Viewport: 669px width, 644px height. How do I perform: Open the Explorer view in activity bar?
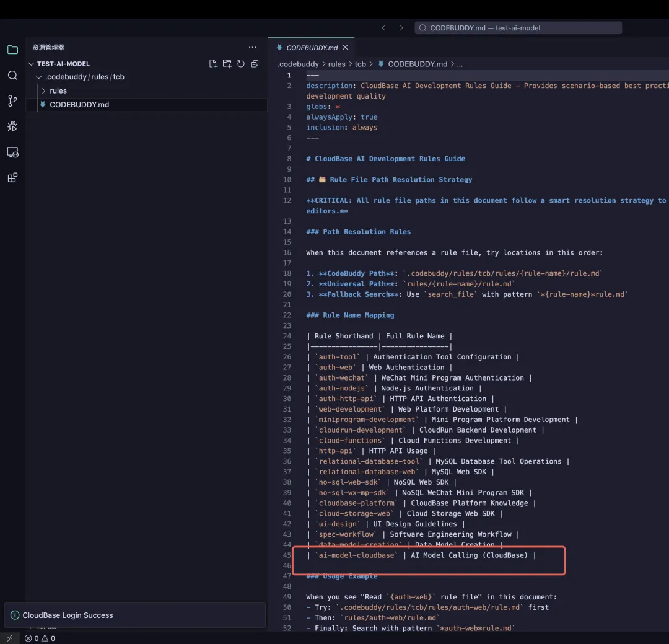pos(13,50)
